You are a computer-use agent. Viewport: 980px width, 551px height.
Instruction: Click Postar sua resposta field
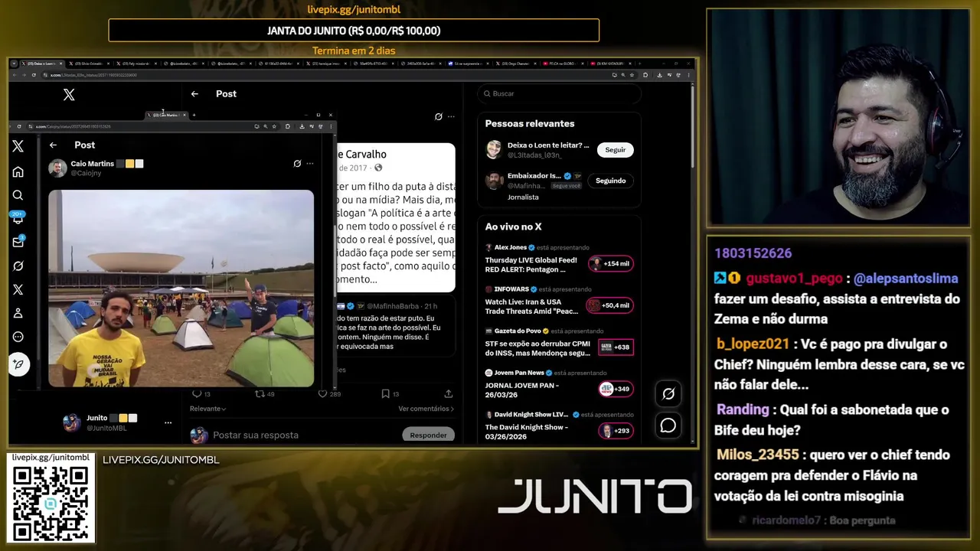(x=256, y=435)
